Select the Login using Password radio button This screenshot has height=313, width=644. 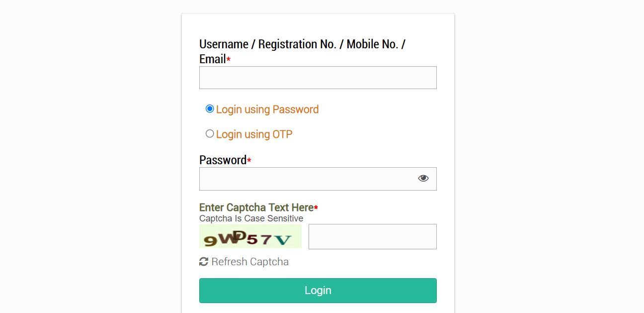point(210,108)
